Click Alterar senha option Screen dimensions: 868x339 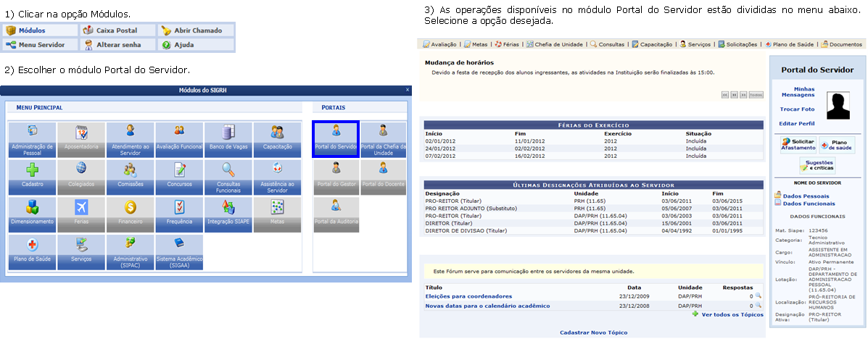point(118,45)
